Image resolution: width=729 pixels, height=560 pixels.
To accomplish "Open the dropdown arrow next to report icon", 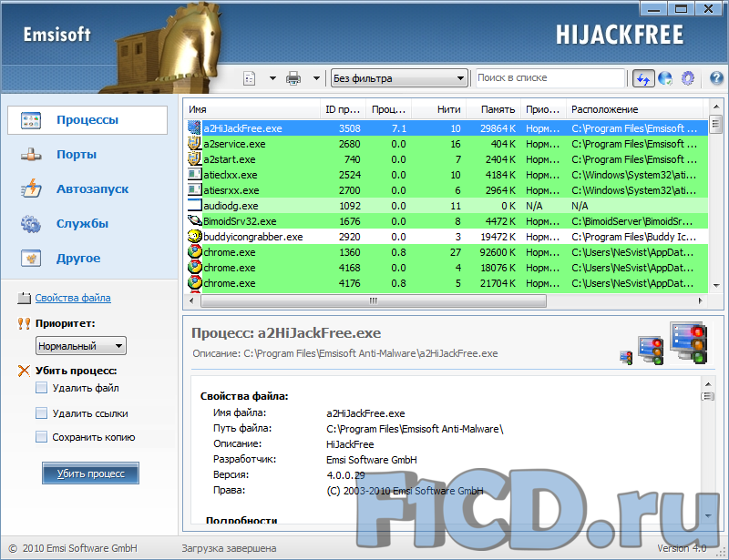I will pos(272,78).
